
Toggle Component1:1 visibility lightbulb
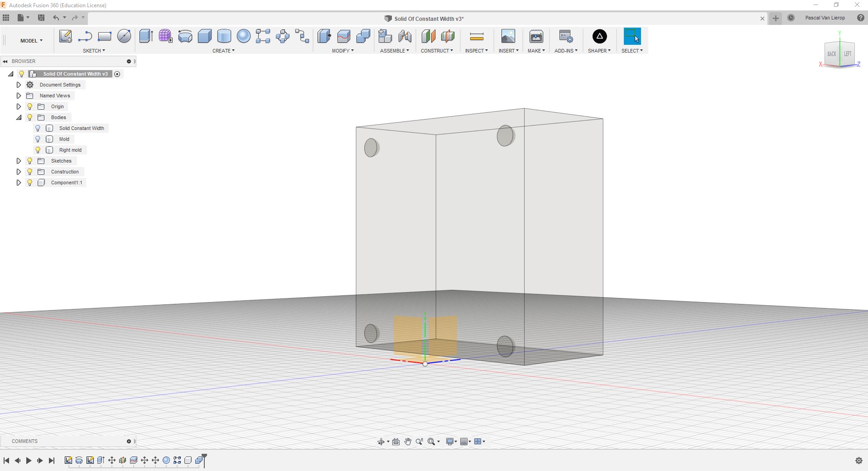coord(30,183)
